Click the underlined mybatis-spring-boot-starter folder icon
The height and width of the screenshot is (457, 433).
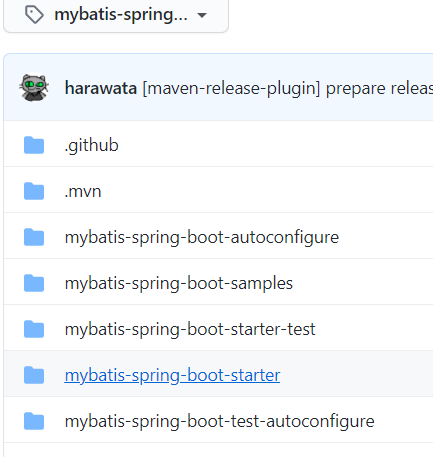(34, 375)
